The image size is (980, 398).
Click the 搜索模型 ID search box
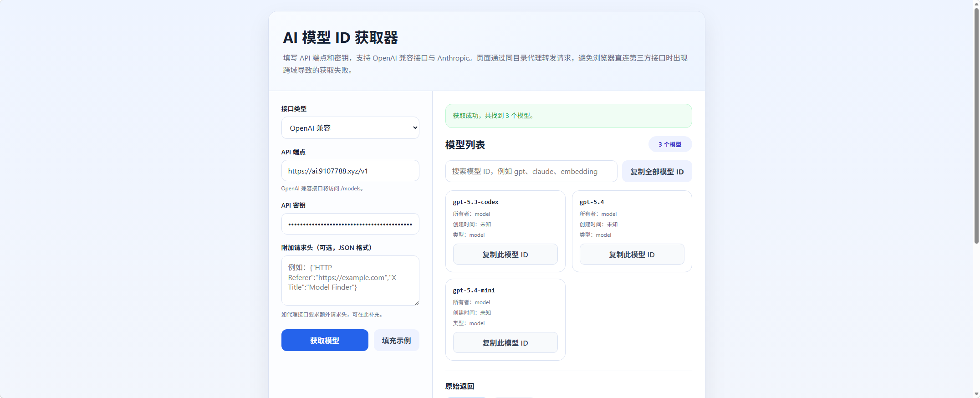point(531,171)
